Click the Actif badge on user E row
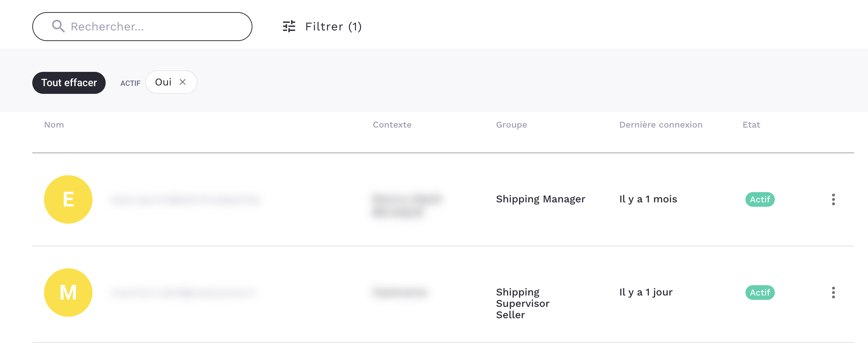868x349 pixels. coord(760,199)
